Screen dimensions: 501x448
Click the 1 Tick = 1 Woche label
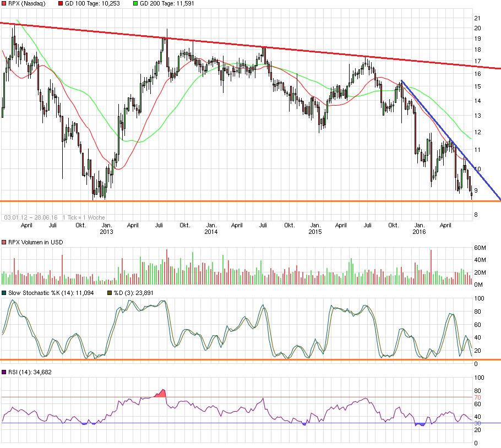(83, 215)
